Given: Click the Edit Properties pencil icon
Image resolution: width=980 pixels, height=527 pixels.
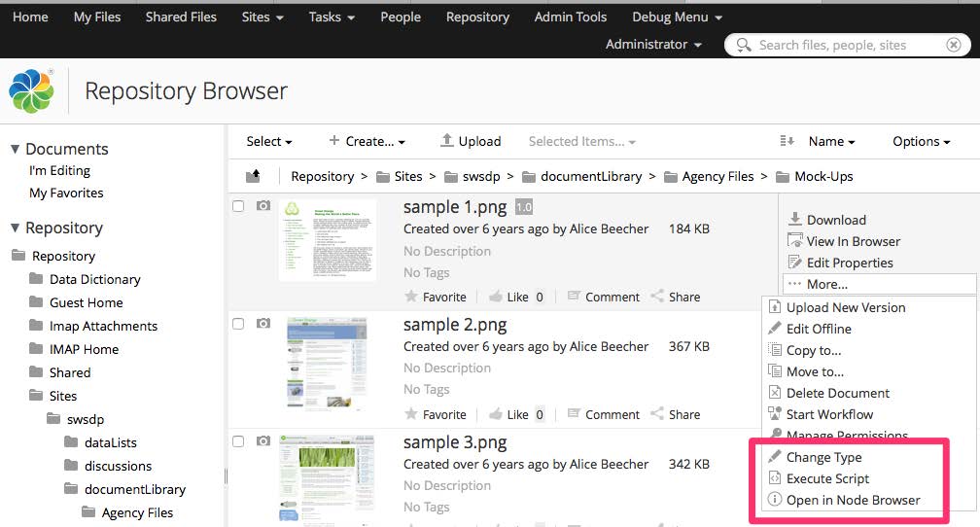Looking at the screenshot, I should [794, 263].
